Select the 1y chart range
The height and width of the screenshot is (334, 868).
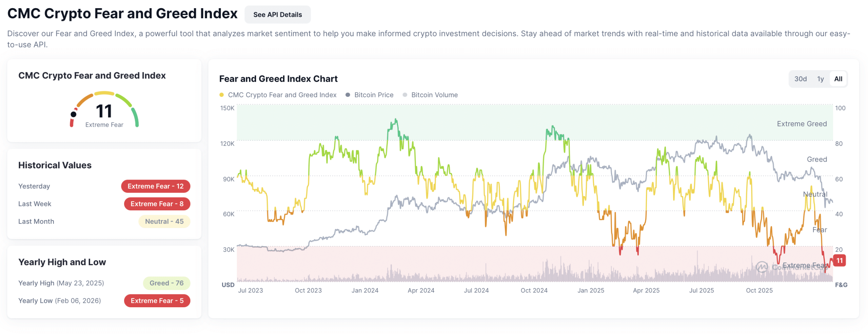coord(820,79)
